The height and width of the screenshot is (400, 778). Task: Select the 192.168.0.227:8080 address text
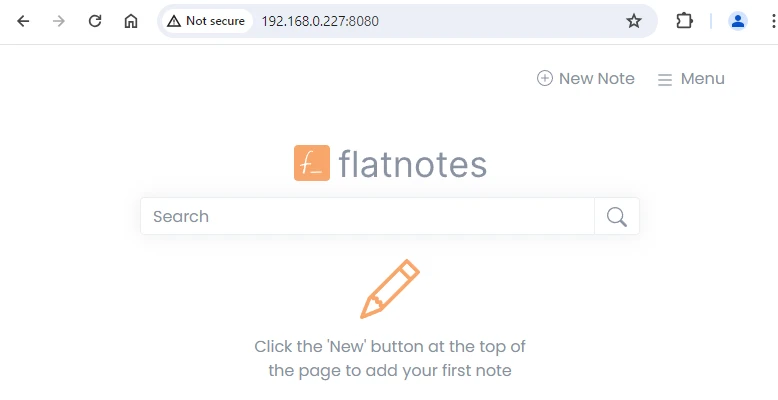[x=320, y=21]
